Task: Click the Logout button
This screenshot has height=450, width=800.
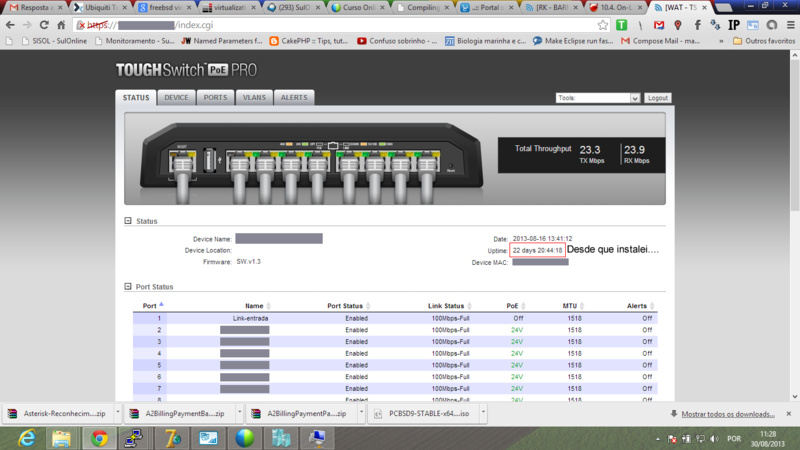Action: coord(658,98)
